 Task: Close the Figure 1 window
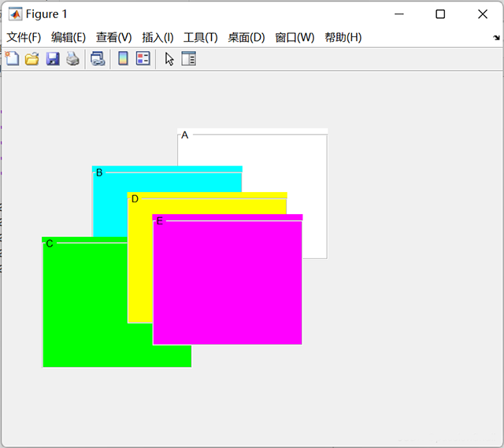click(x=483, y=14)
